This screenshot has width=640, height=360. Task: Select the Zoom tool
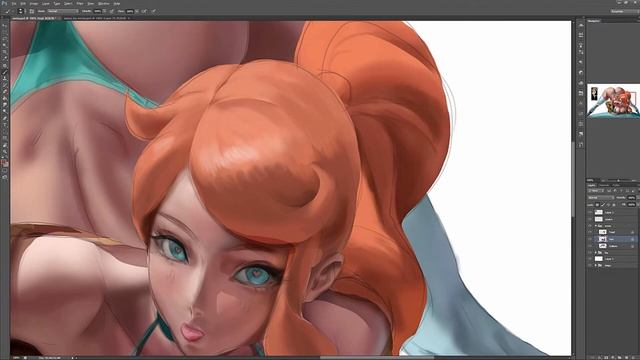tap(5, 151)
